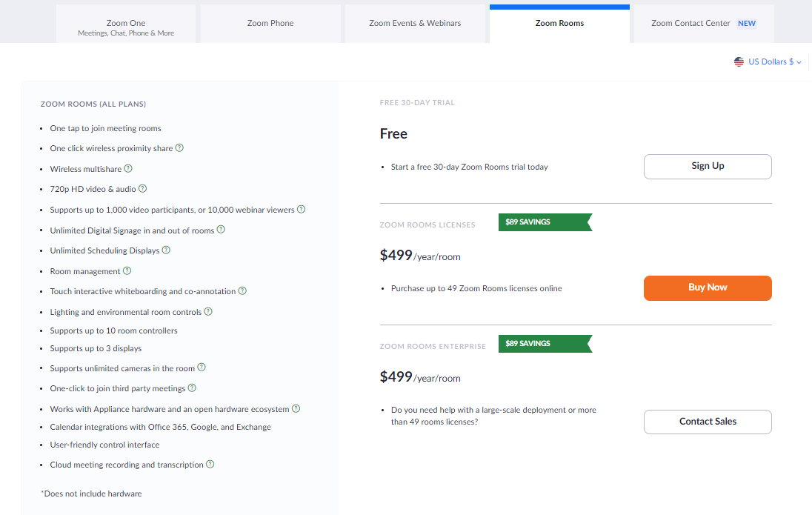Click help icon beside 720p HD video & audio
Image resolution: width=812 pixels, height=515 pixels.
click(143, 189)
